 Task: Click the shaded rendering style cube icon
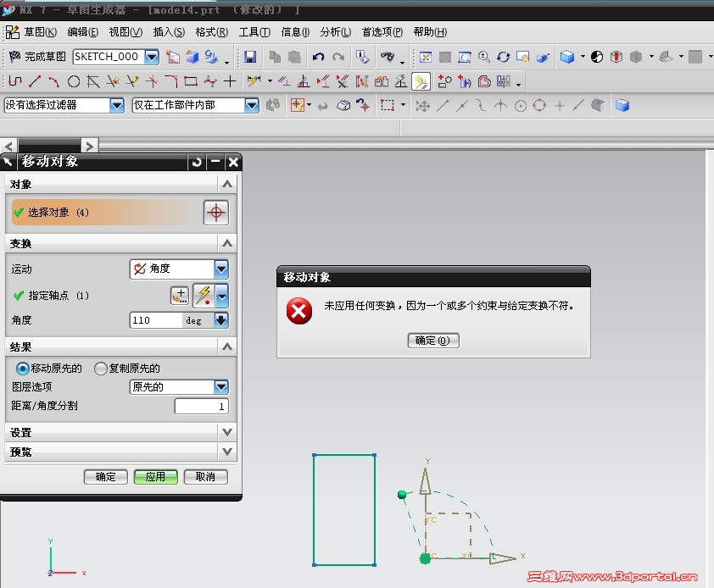tap(567, 57)
